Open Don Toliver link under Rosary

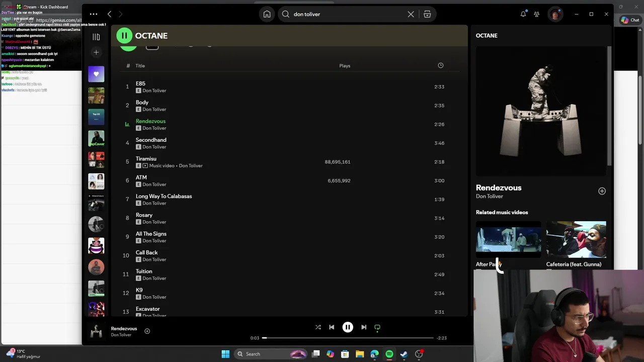click(x=154, y=222)
